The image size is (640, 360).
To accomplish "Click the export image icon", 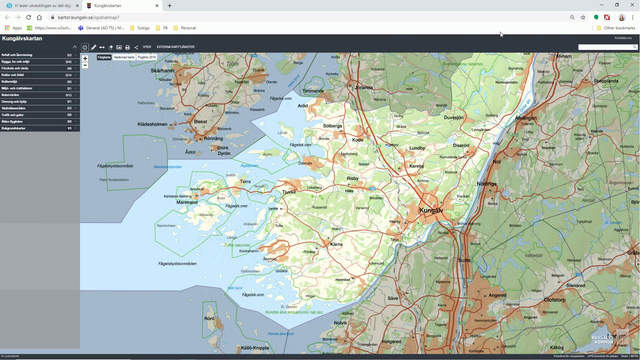I will click(x=119, y=47).
